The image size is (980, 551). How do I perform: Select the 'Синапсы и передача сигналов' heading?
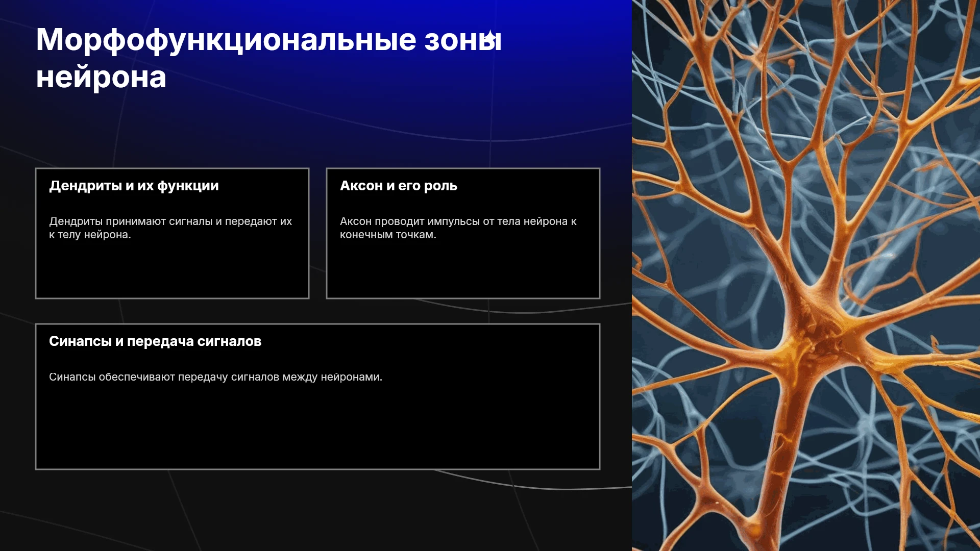(155, 341)
